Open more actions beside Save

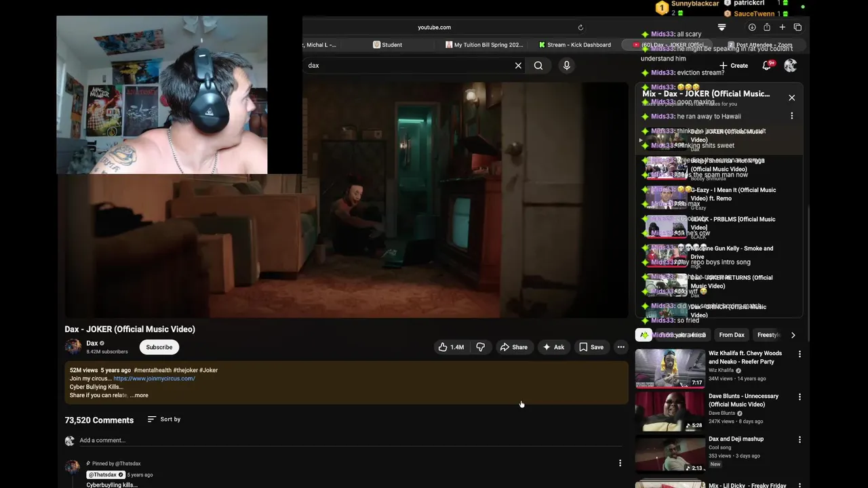coord(620,347)
